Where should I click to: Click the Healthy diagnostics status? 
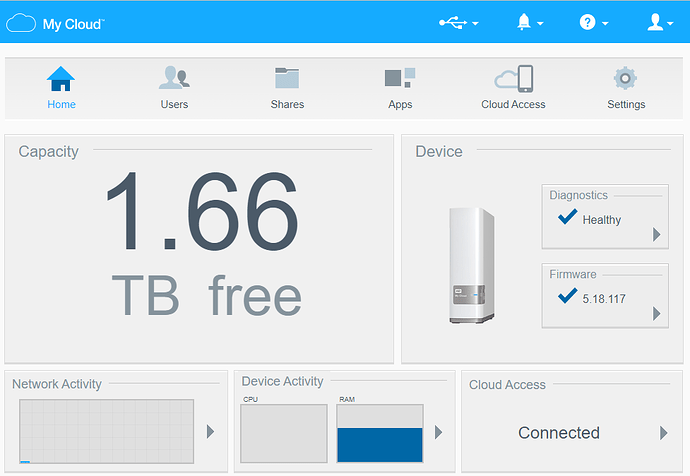coord(602,220)
